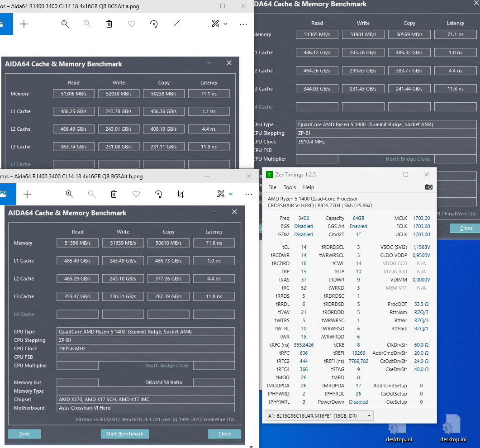
Task: Click the add-to icon in top Photos window
Action: [24, 24]
